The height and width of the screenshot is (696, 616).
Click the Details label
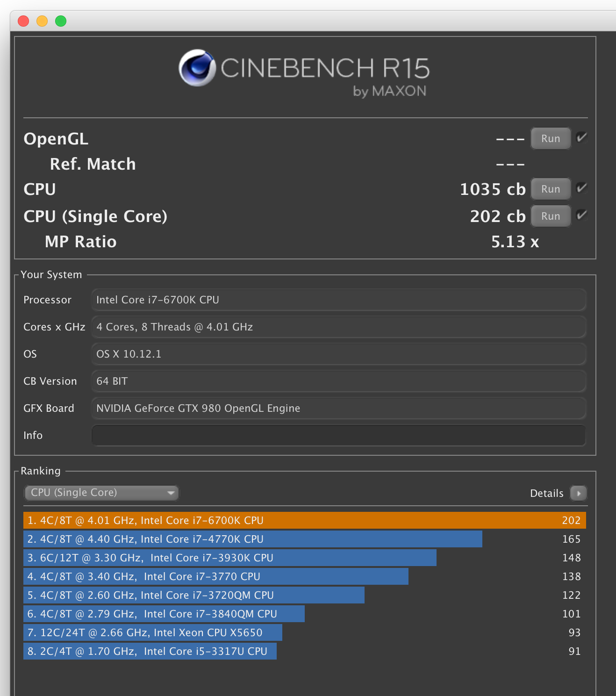pos(547,493)
